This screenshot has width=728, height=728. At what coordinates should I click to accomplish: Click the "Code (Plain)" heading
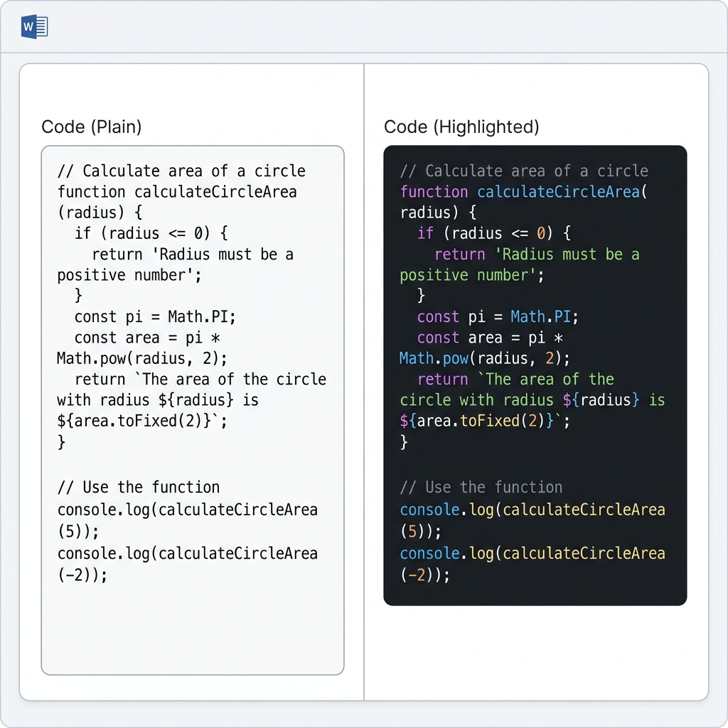tap(92, 127)
